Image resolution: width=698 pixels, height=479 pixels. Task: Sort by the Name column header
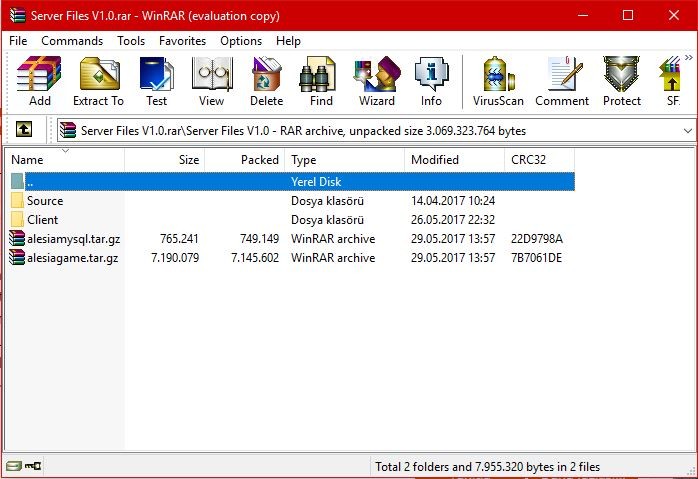point(65,160)
